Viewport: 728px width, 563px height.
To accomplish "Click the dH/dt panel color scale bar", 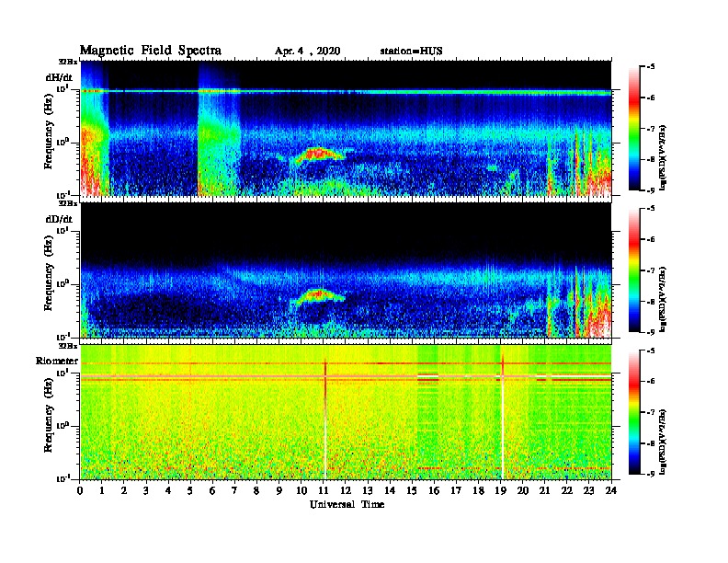I will click(634, 129).
